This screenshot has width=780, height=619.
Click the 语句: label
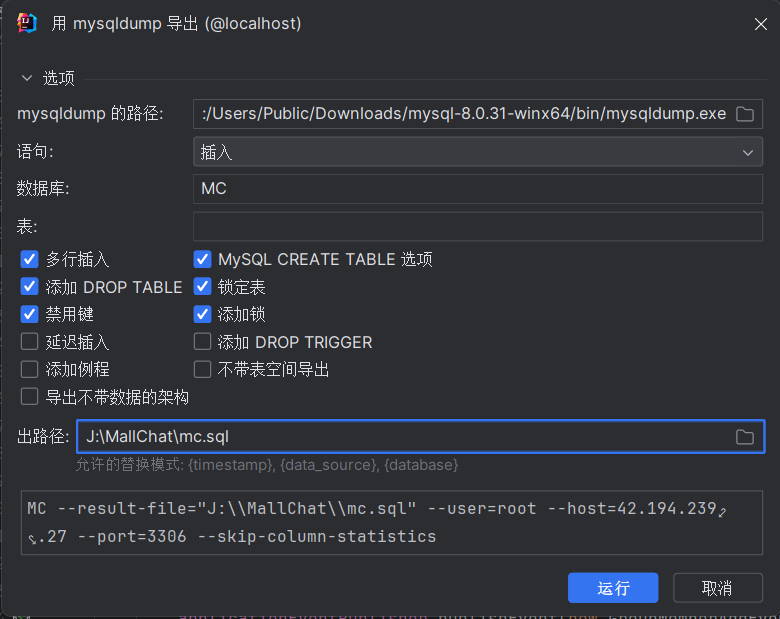[35, 152]
